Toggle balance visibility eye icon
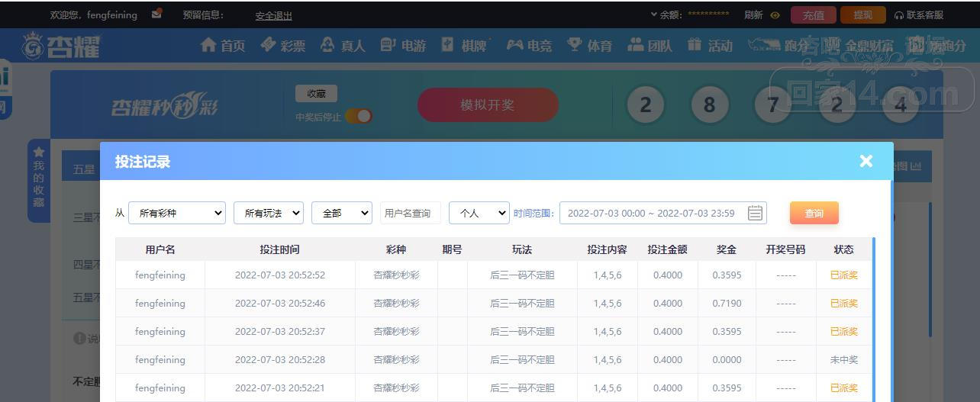 point(775,15)
